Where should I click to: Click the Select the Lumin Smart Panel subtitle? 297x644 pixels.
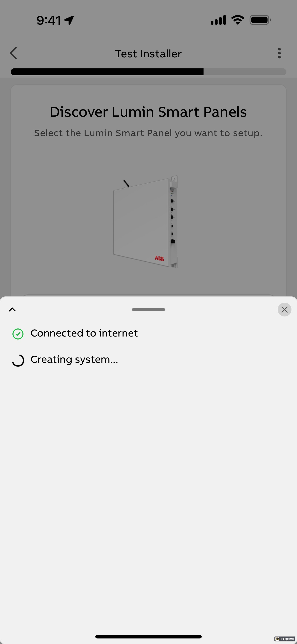[148, 133]
